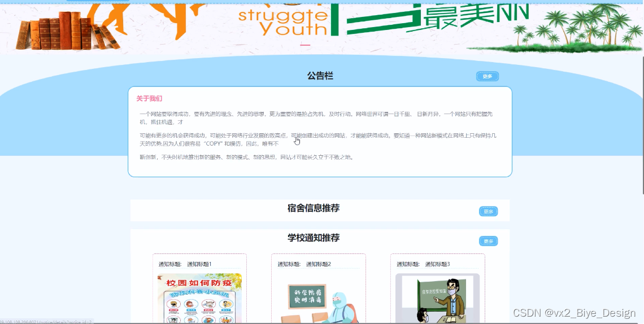This screenshot has height=324, width=644.
Task: Open thumbnail image of 通知标题2 card
Action: point(318,299)
